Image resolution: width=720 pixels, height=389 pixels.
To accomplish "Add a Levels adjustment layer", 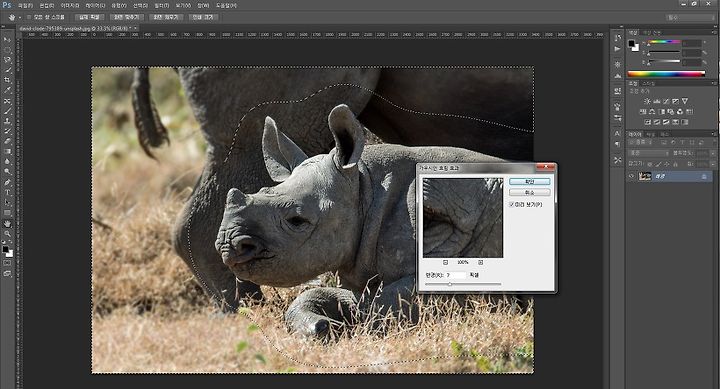I will (x=657, y=101).
